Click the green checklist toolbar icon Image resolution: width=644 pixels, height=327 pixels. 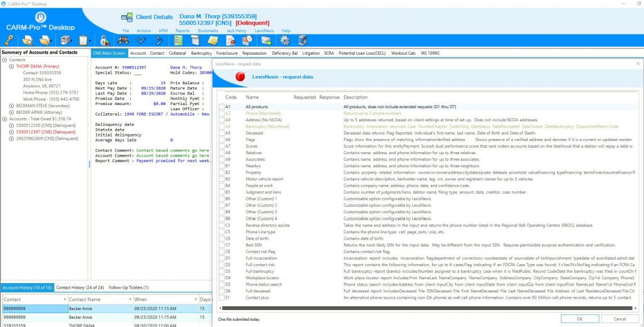tap(178, 40)
